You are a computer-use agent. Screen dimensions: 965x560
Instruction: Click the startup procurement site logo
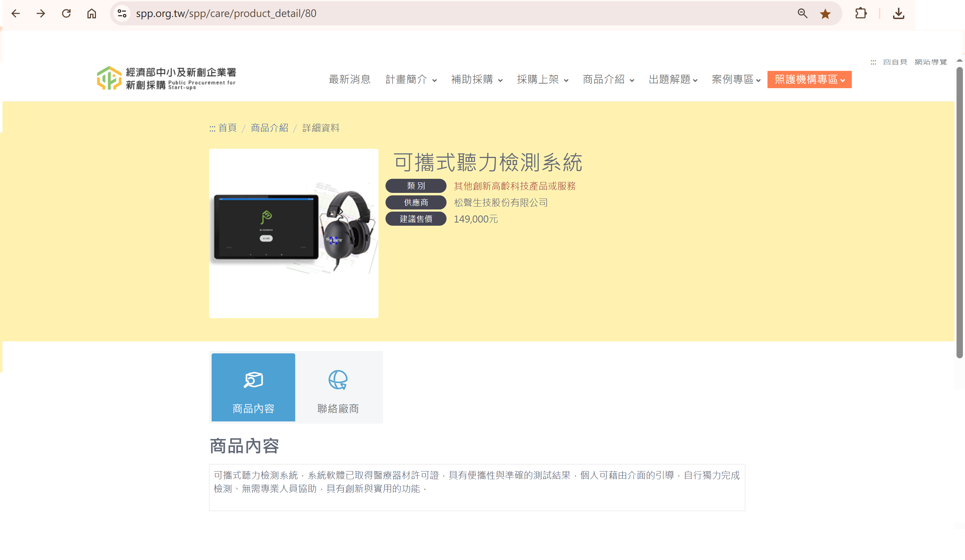[166, 79]
